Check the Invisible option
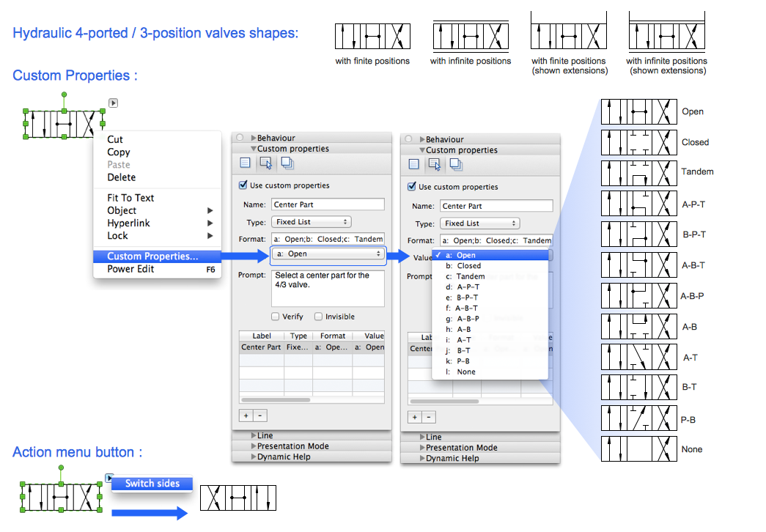766x532 pixels. tap(319, 317)
